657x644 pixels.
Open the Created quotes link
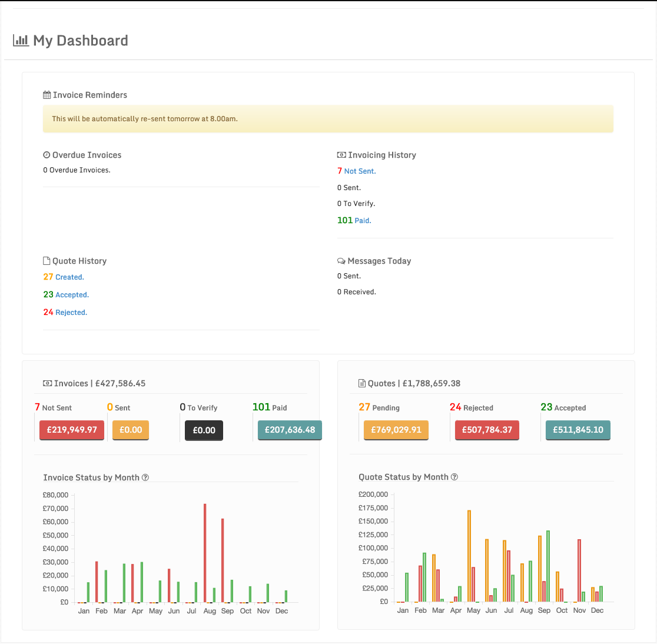[69, 277]
